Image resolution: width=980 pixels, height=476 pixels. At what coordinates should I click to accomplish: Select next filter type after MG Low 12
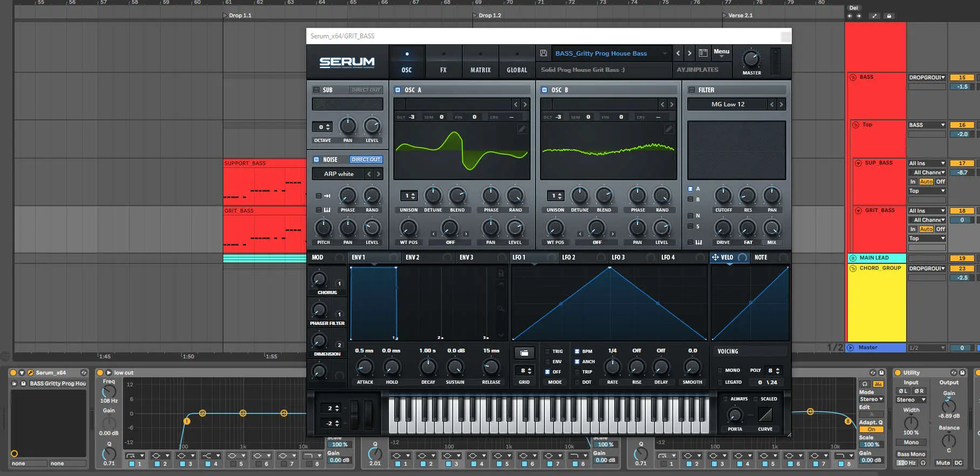tap(781, 104)
